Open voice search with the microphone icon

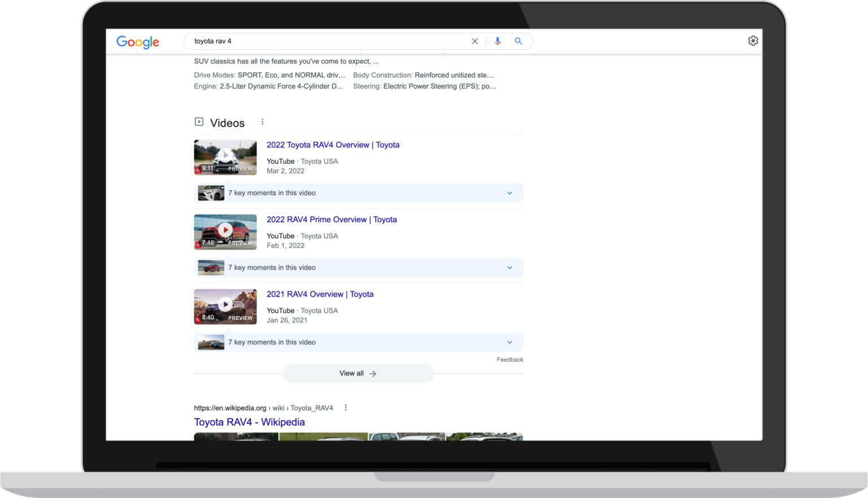[x=497, y=41]
